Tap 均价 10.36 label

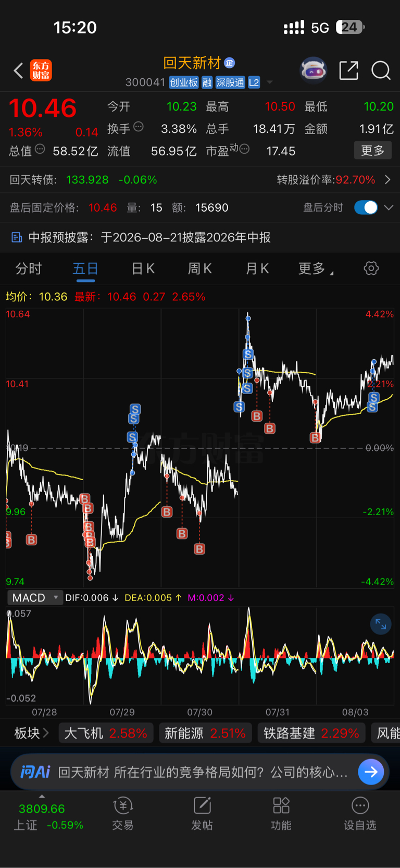36,297
